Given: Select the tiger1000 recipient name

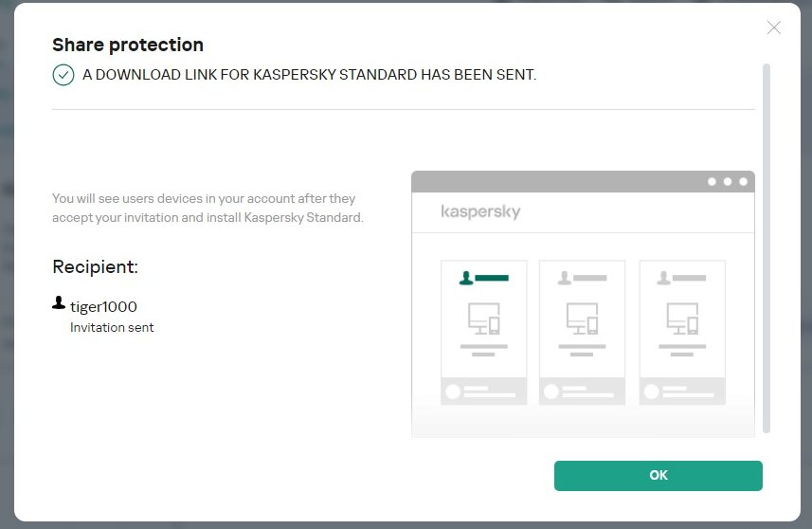Looking at the screenshot, I should (103, 306).
